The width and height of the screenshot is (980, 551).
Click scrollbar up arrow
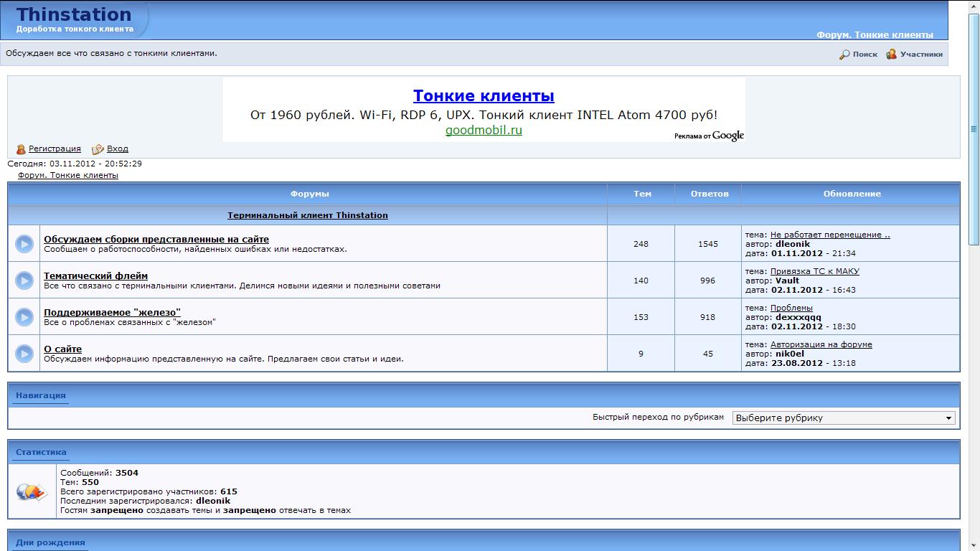(974, 6)
